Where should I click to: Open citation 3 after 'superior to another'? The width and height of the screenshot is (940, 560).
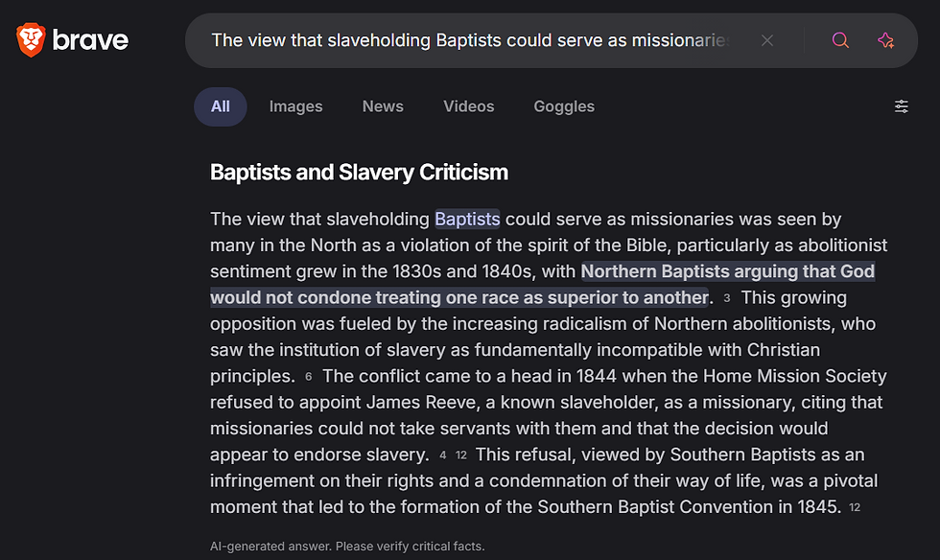(x=727, y=298)
